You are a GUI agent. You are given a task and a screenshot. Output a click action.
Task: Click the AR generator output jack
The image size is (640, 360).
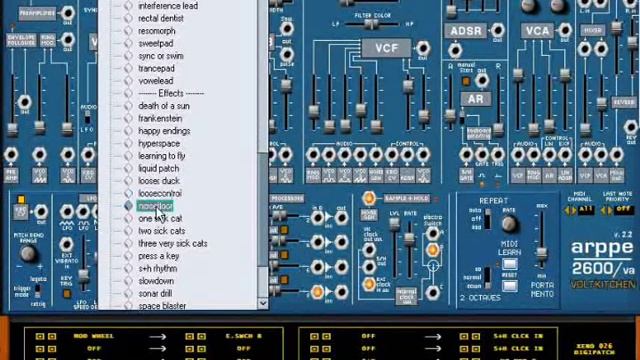tap(482, 80)
